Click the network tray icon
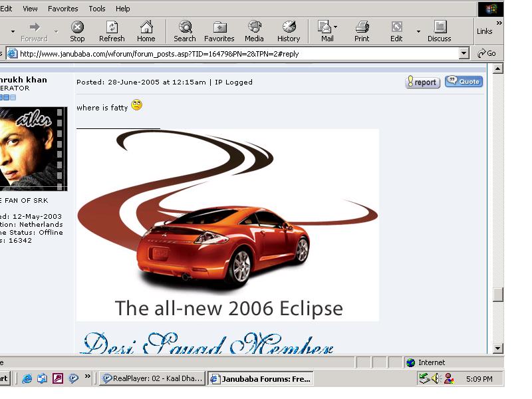This screenshot has width=532, height=399. [x=424, y=378]
